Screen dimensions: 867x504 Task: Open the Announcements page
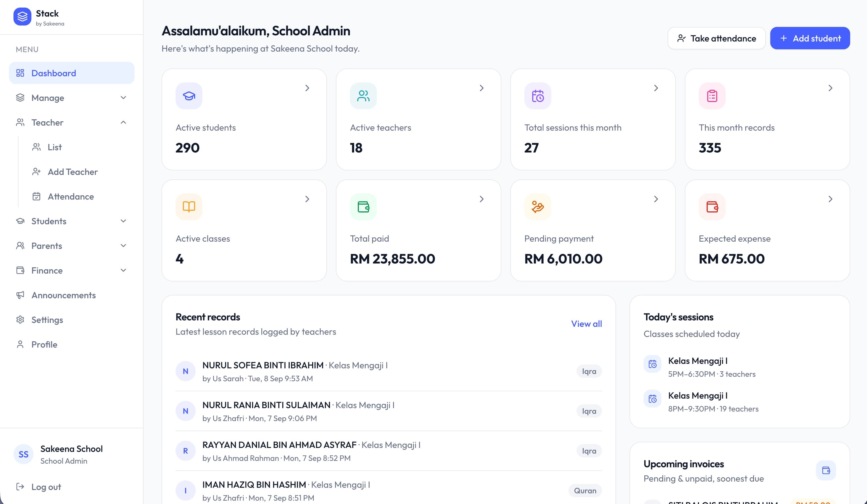[72, 295]
